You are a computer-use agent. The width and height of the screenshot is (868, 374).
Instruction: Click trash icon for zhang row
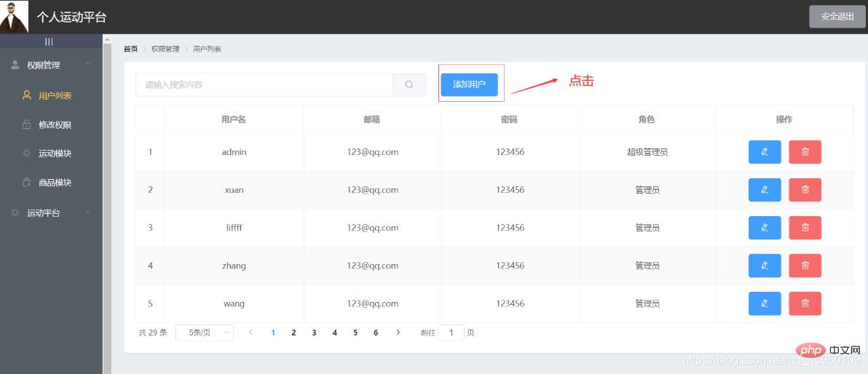point(805,266)
